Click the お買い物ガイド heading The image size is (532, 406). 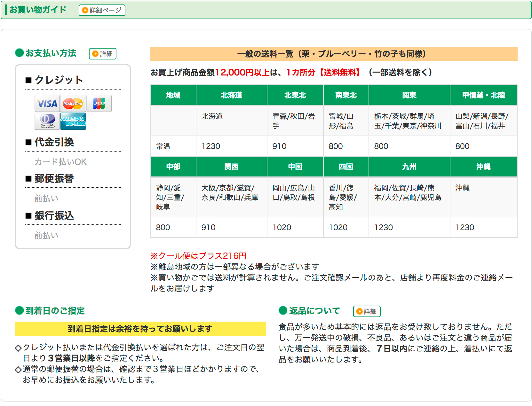(38, 10)
